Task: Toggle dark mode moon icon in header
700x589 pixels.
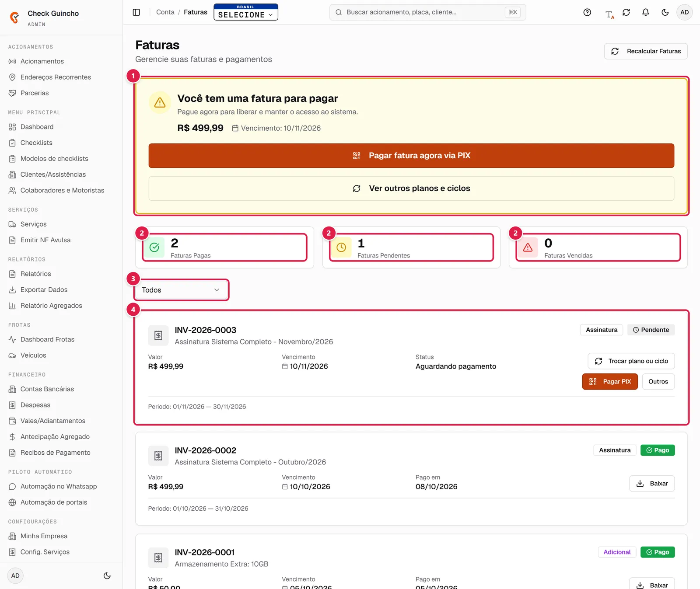Action: tap(665, 12)
